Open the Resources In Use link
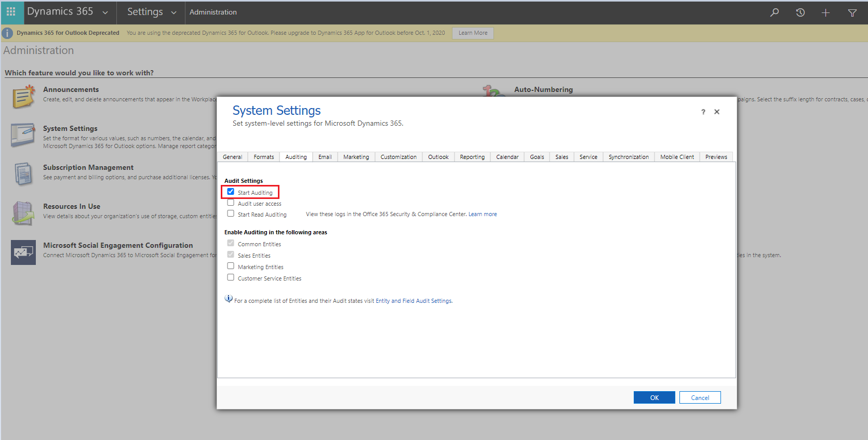Image resolution: width=868 pixels, height=440 pixels. [x=72, y=206]
